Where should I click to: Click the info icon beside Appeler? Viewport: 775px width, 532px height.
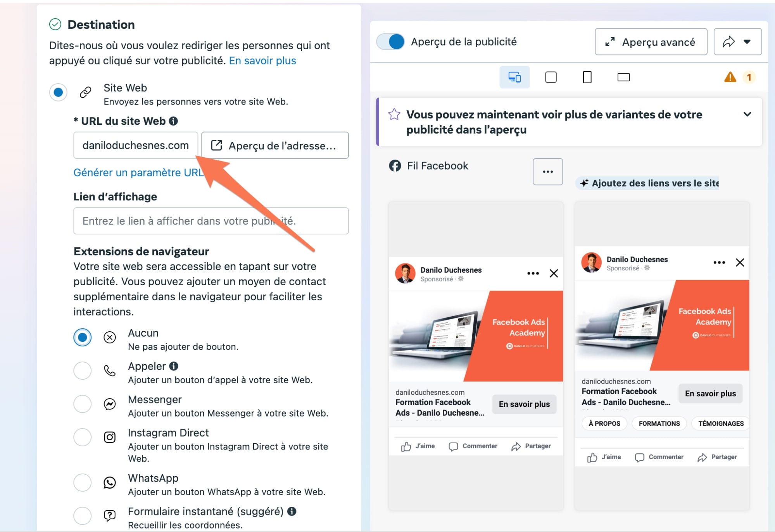pos(174,366)
